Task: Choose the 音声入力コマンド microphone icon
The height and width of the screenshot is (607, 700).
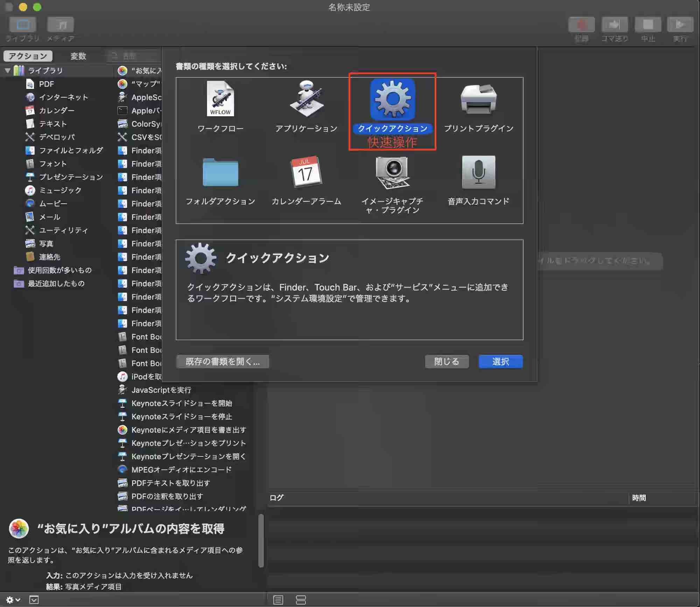Action: click(x=478, y=172)
